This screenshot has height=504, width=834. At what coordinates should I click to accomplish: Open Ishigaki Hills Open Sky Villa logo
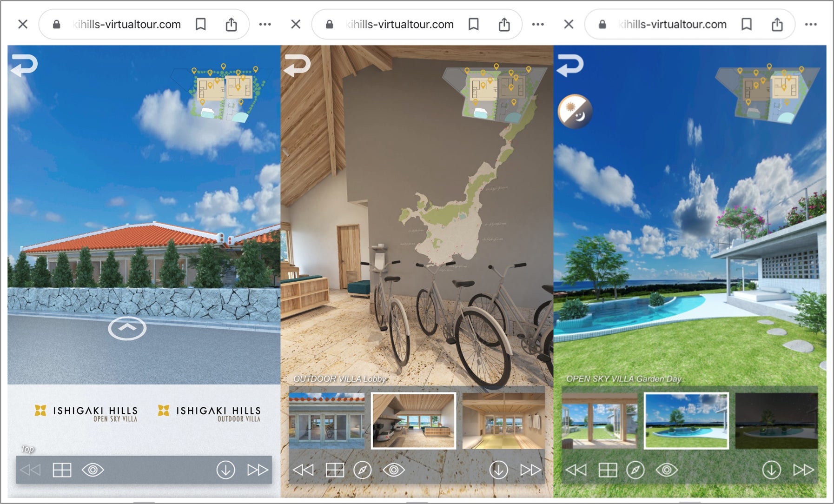tap(86, 413)
